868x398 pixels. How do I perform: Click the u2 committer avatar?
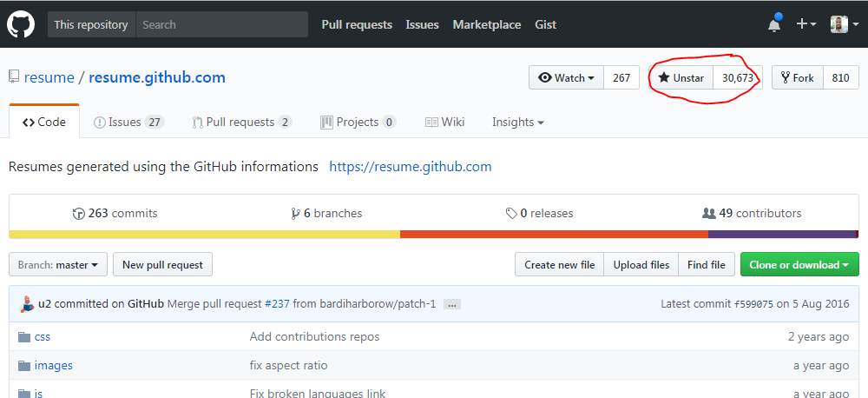coord(27,304)
